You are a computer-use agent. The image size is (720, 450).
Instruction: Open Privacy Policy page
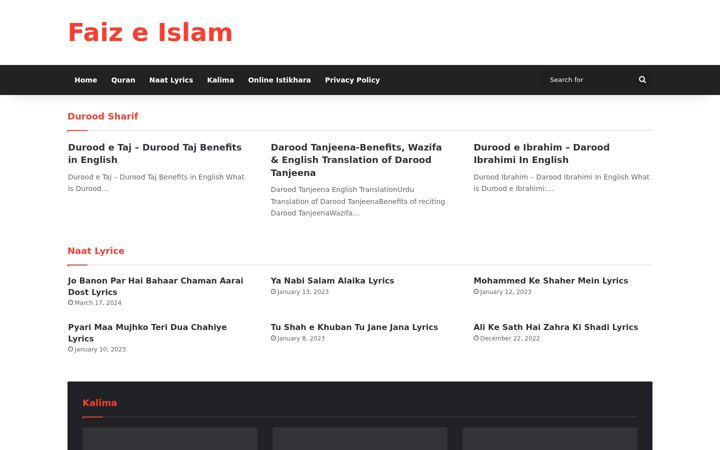tap(352, 80)
